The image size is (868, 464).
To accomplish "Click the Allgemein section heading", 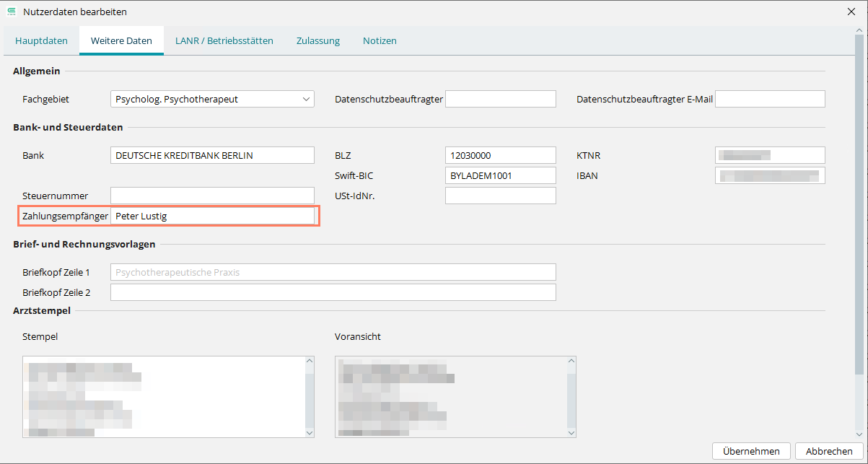I will point(37,71).
